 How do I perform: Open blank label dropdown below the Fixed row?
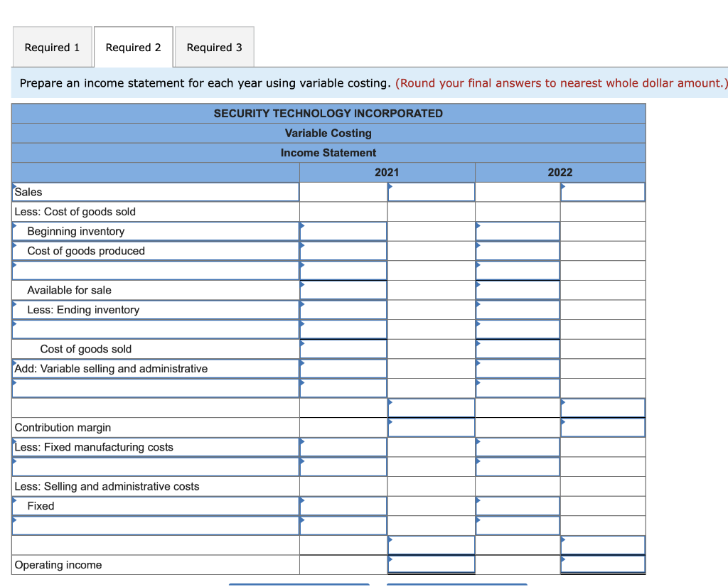coord(156,526)
